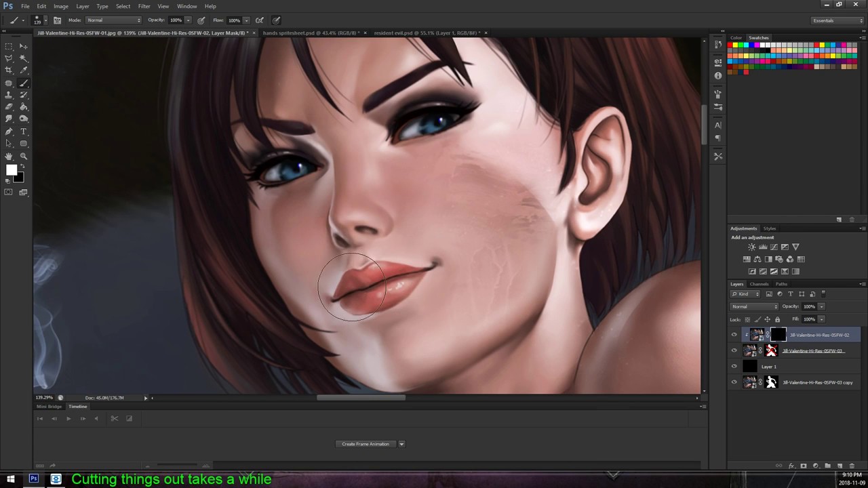The image size is (868, 488).
Task: Switch to hands spritesheet.psd document tab
Action: (x=311, y=33)
